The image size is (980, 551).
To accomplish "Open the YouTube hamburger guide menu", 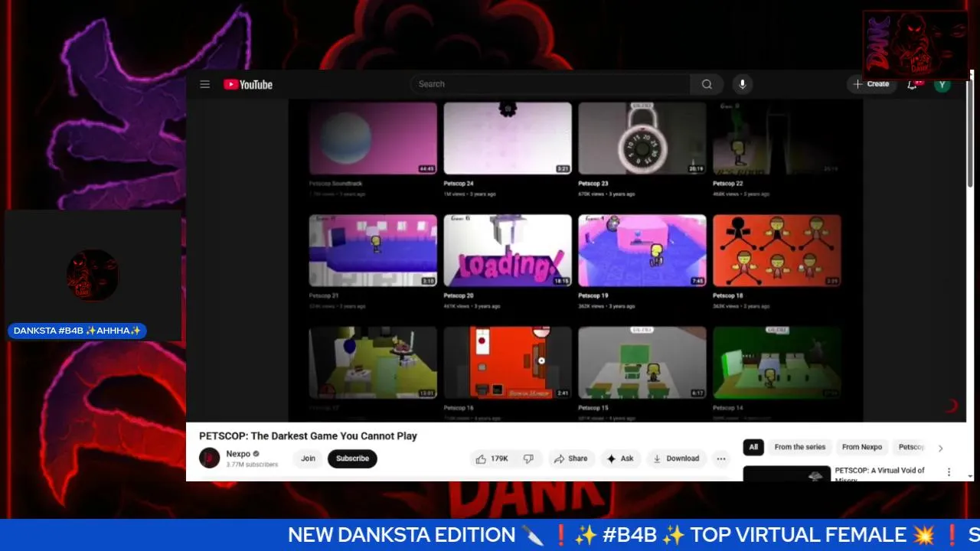I will (204, 84).
